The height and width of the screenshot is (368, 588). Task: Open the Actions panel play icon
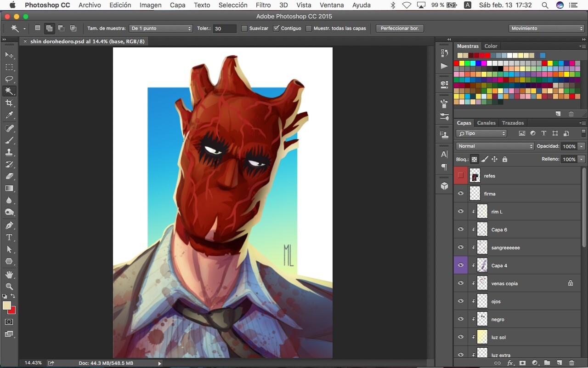(x=444, y=66)
